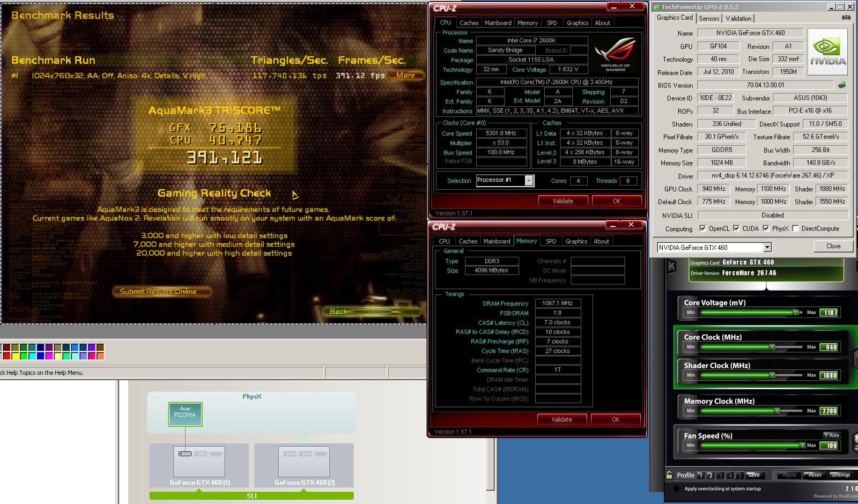Click the Core Voltage slider handle
The width and height of the screenshot is (858, 504).
[796, 312]
